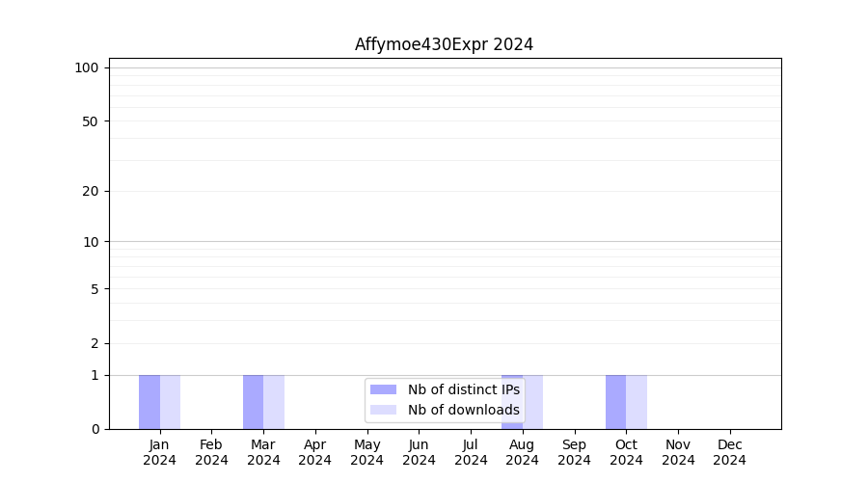Click the 100 tick on y-axis
The height and width of the screenshot is (482, 868).
(87, 67)
